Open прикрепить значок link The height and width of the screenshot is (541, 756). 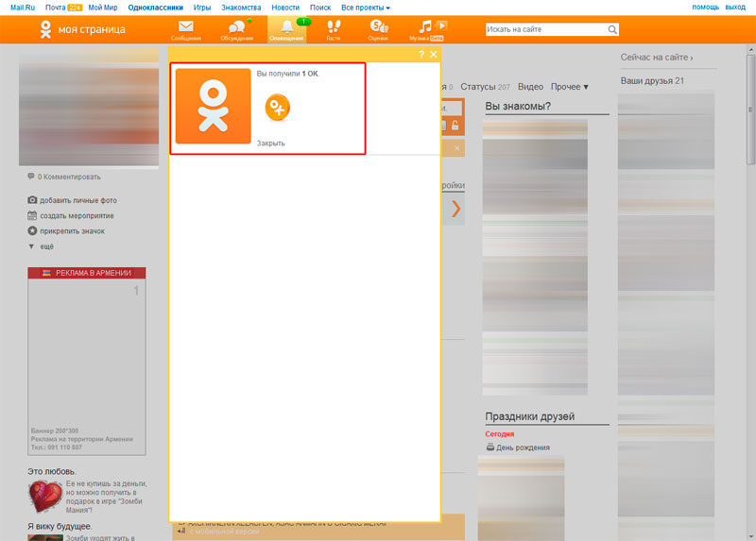73,231
